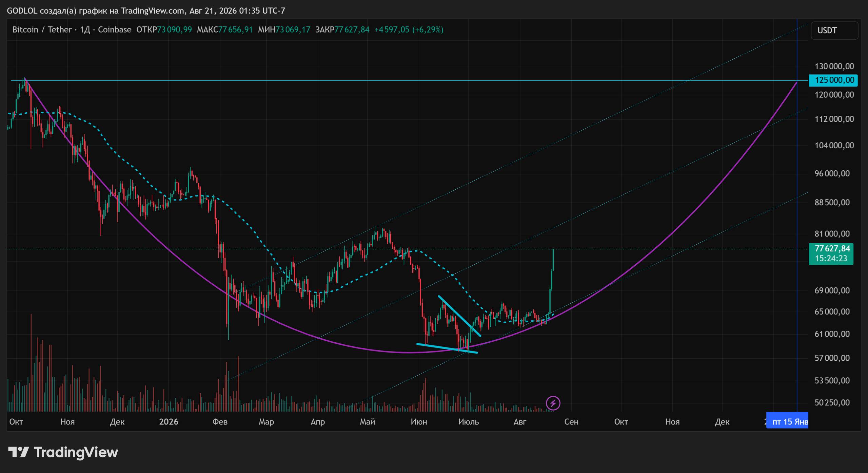Screen dimensions: 868x473
Task: Click the Авг month label
Action: click(520, 422)
